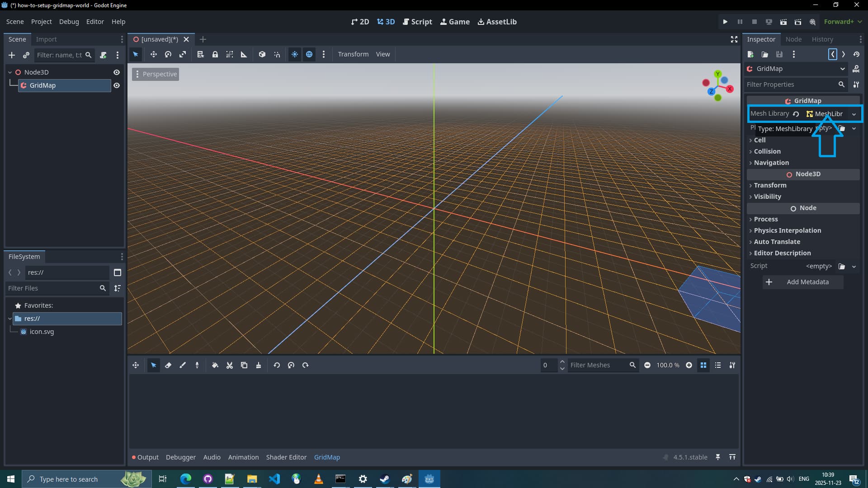Click the Add Metadata button
This screenshot has height=488, width=868.
point(802,282)
